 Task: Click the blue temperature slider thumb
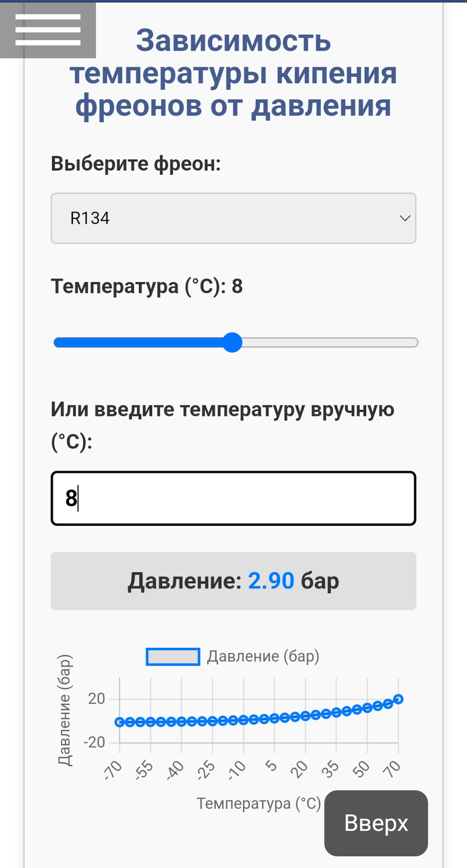[x=233, y=342]
